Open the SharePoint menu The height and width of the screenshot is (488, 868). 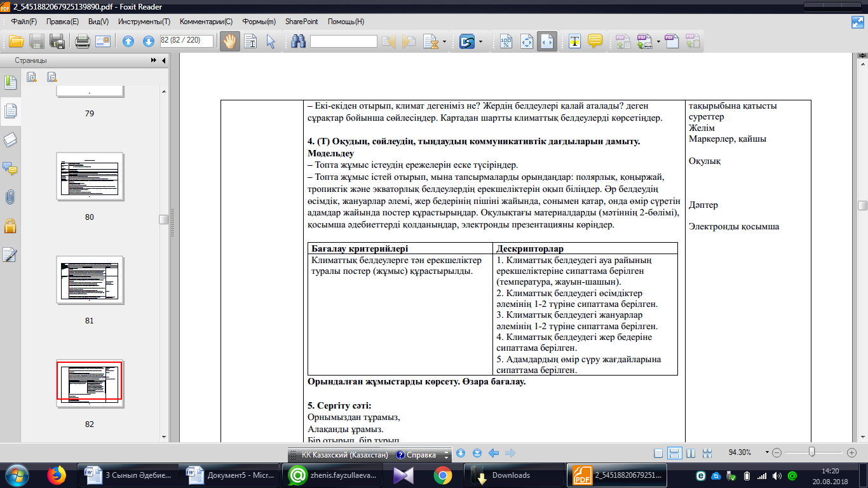[302, 22]
